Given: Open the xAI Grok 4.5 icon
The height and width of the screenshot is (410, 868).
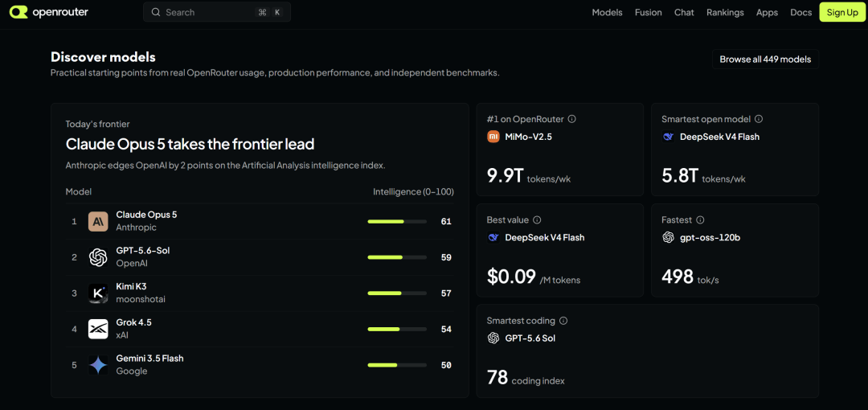Looking at the screenshot, I should click(98, 329).
